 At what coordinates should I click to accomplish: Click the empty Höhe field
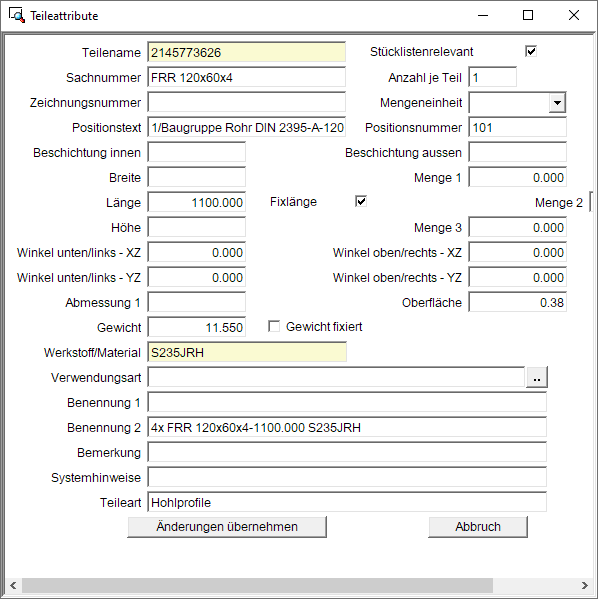pyautogui.click(x=197, y=228)
